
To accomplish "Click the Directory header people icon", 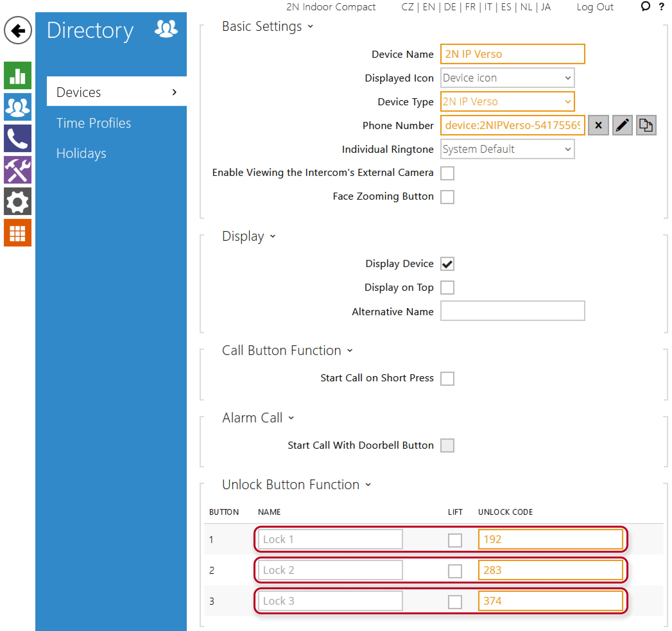I will [166, 29].
